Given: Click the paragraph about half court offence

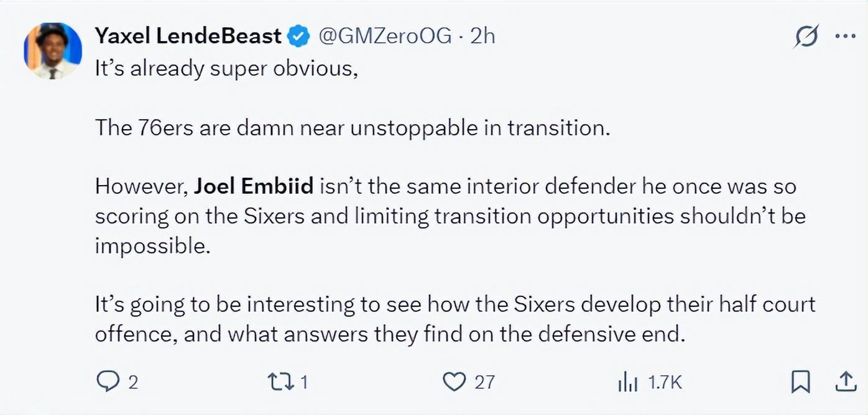Looking at the screenshot, I should [455, 320].
